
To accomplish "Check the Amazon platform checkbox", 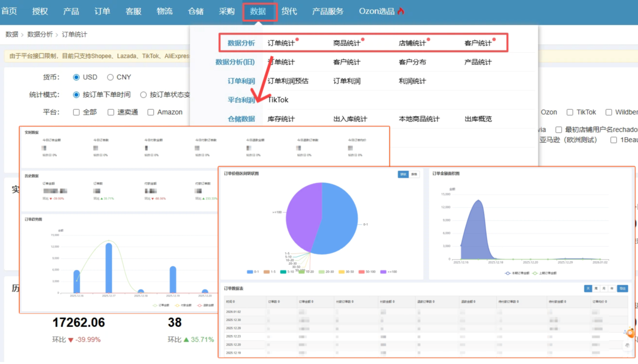I will pyautogui.click(x=151, y=112).
